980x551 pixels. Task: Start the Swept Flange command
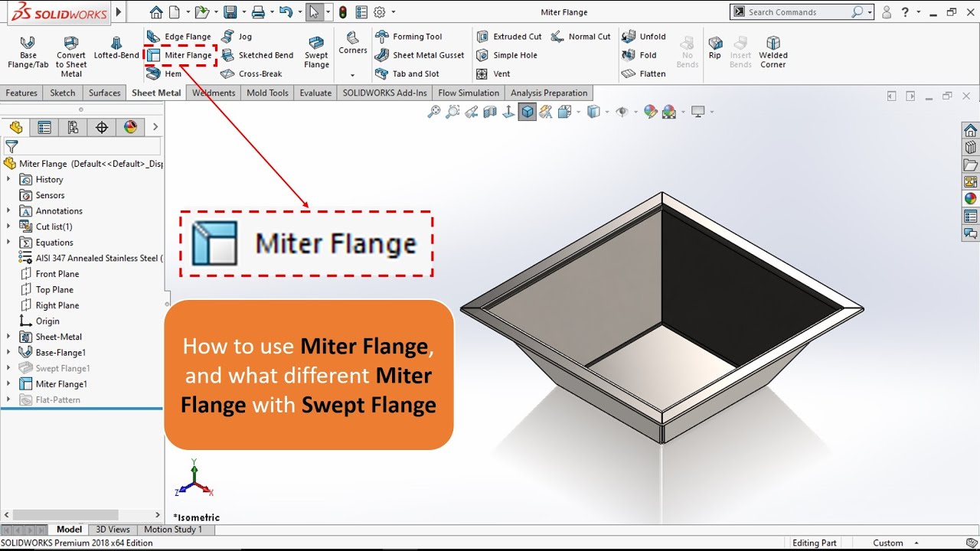click(x=316, y=52)
